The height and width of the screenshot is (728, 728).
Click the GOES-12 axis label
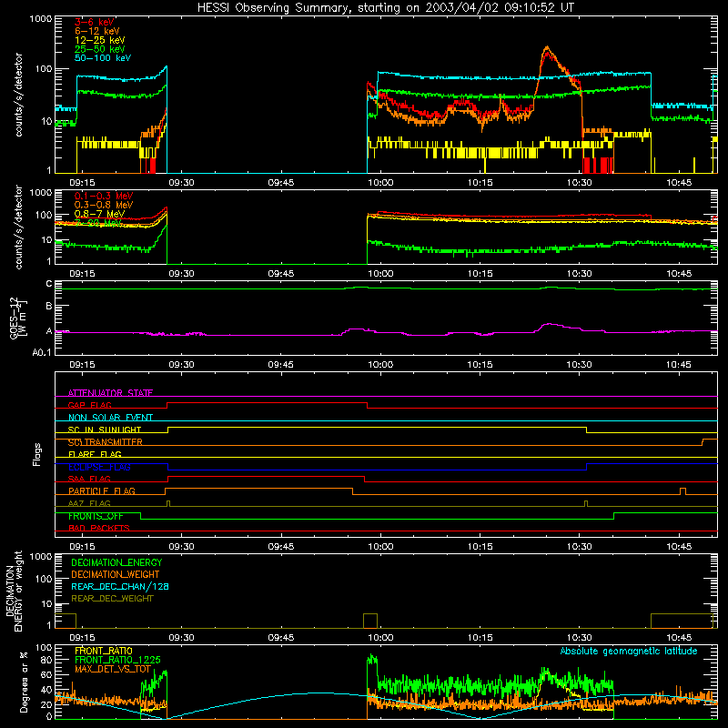click(17, 318)
